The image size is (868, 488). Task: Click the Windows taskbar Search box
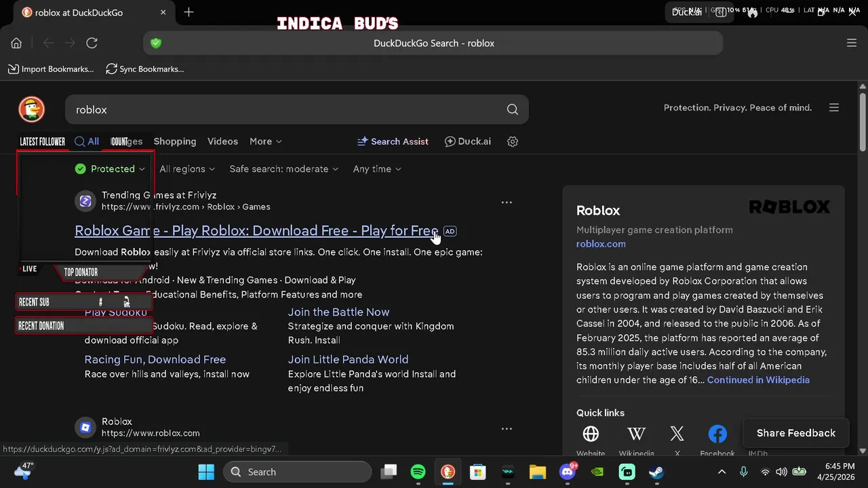pos(297,472)
